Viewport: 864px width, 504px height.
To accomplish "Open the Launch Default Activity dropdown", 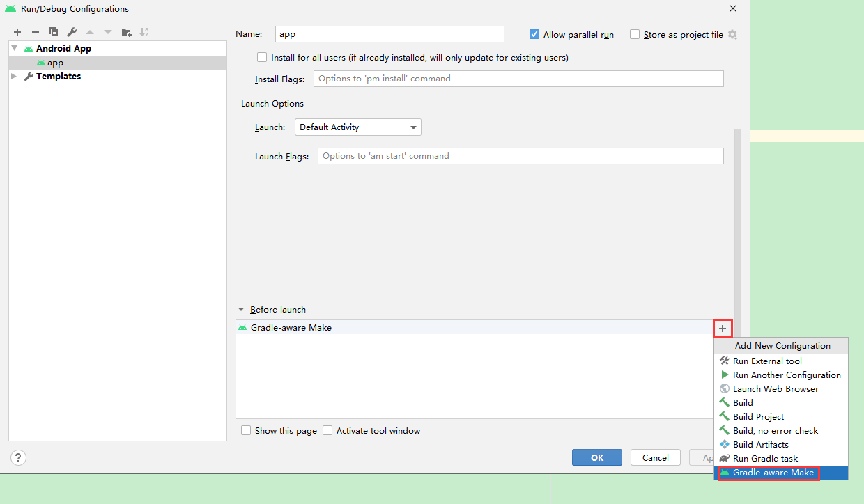I will point(413,127).
